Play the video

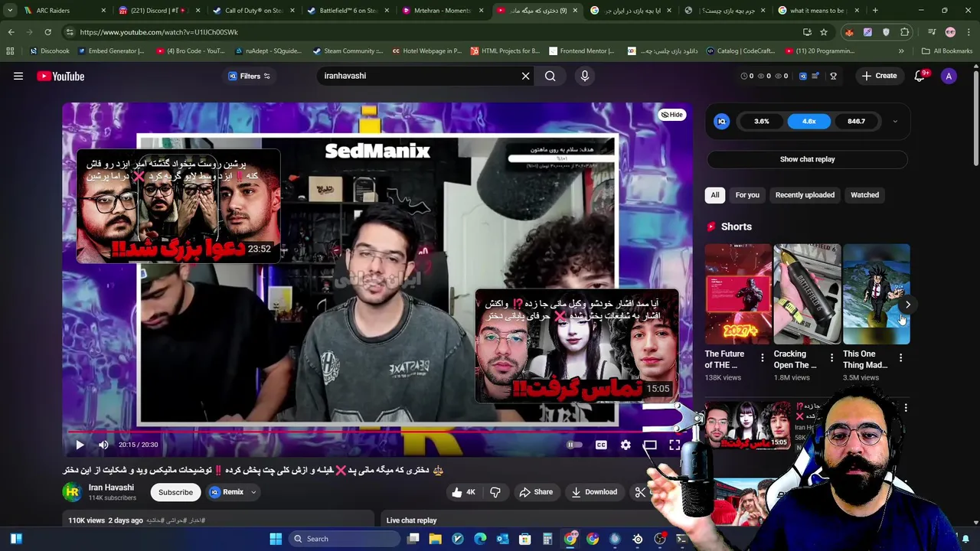80,445
